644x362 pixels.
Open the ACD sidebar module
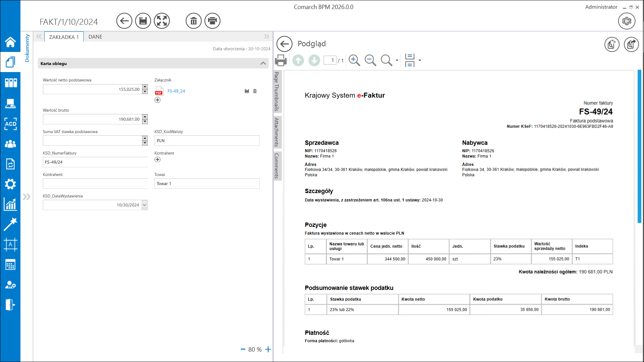(x=10, y=124)
